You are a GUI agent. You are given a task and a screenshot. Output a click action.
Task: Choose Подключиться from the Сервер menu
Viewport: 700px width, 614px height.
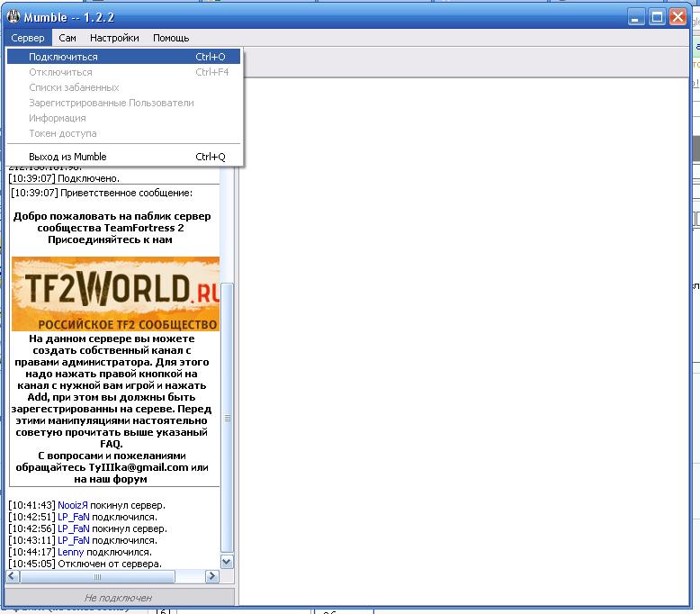coord(123,57)
